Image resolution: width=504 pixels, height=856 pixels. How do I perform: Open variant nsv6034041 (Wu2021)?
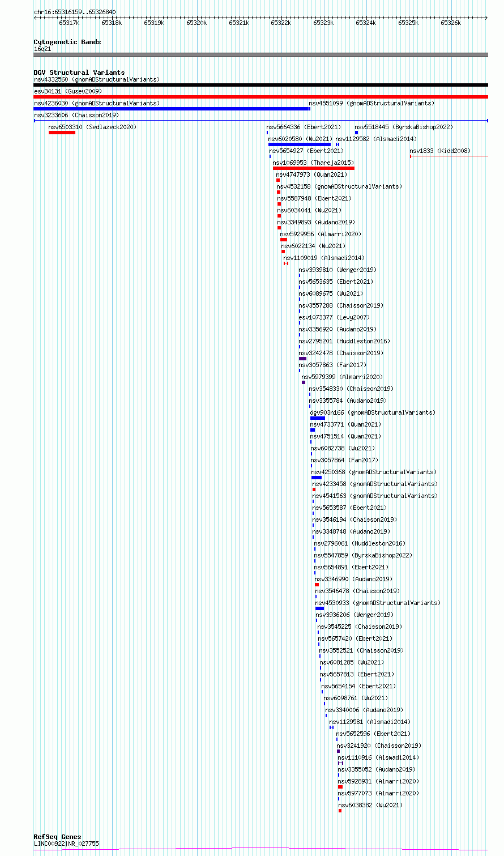tap(310, 210)
